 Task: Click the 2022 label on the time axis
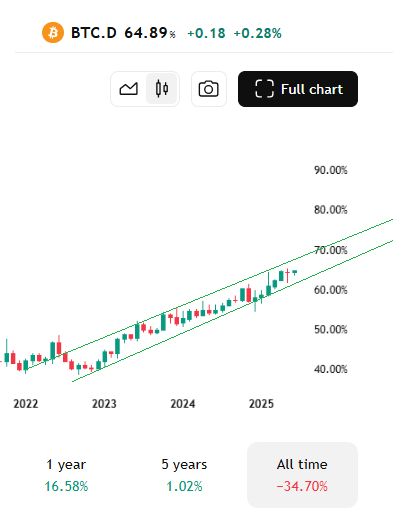[26, 404]
